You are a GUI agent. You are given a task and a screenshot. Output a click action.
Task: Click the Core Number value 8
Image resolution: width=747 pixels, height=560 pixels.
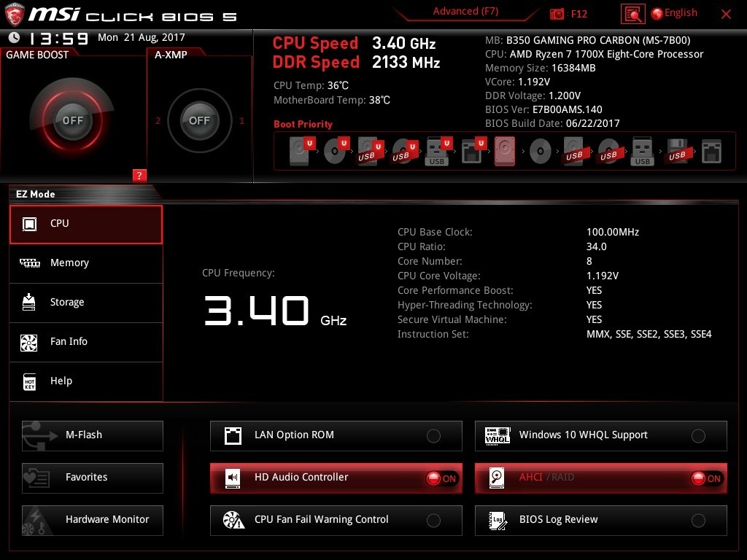pos(589,262)
